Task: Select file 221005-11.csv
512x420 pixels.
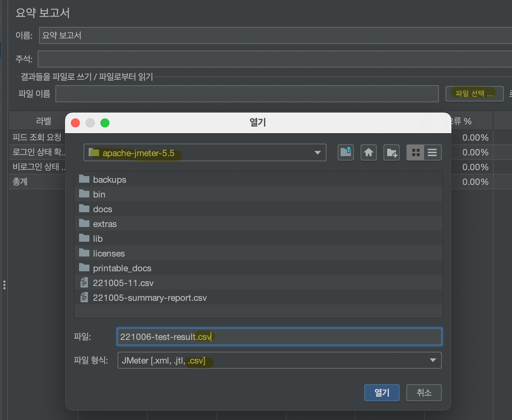Action: [259, 283]
